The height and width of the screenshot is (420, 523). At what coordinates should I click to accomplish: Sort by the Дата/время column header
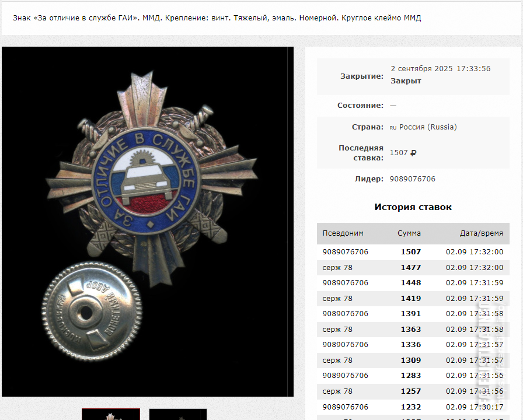coord(481,233)
